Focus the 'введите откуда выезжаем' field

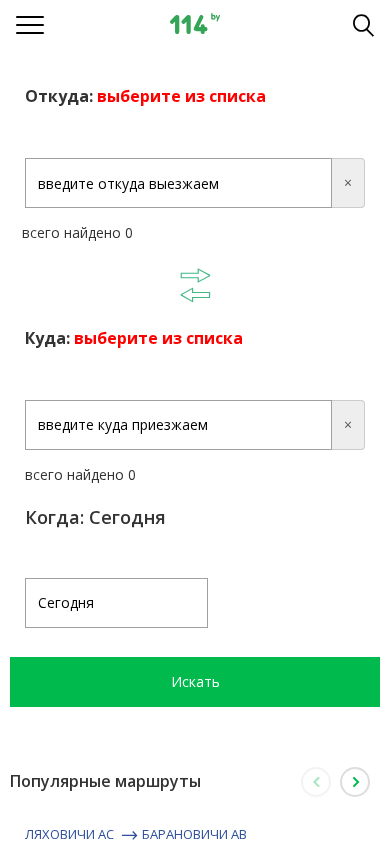(x=179, y=183)
